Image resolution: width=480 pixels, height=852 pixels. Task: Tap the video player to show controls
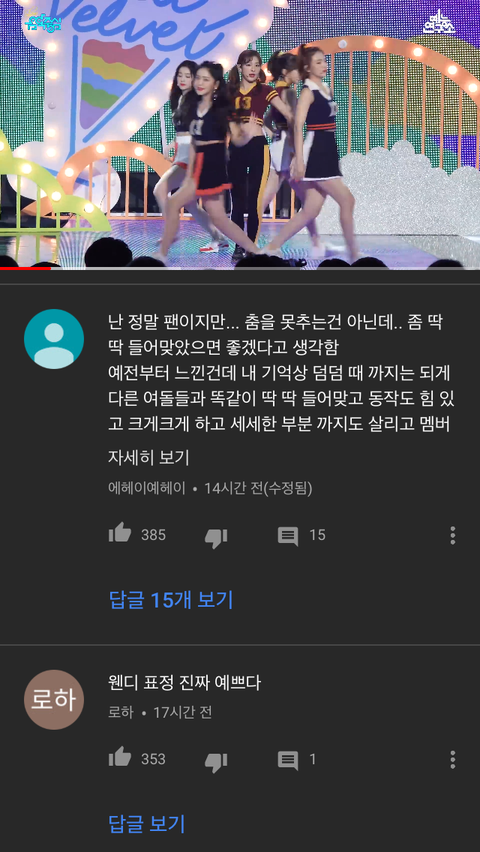240,133
